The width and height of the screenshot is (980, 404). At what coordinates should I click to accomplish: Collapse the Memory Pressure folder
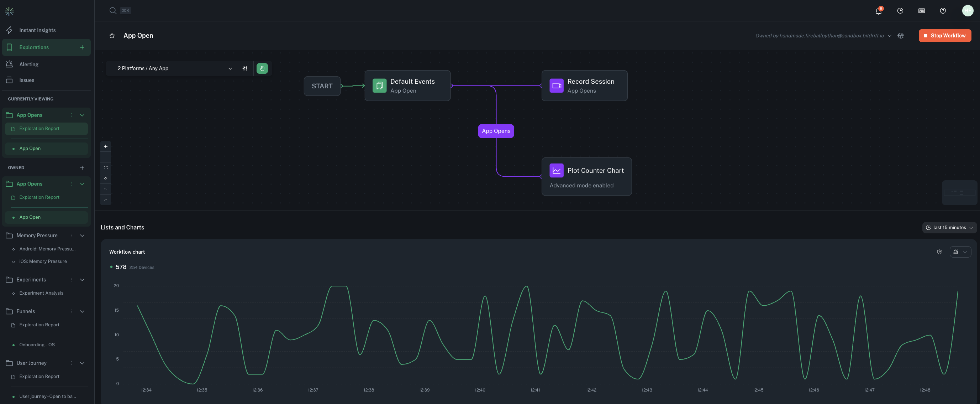82,236
